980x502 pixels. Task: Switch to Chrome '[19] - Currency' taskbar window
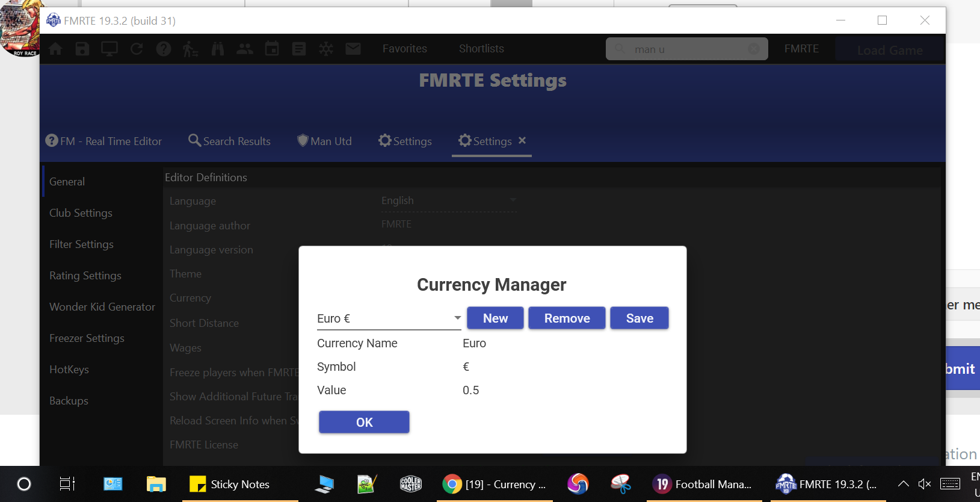point(495,484)
